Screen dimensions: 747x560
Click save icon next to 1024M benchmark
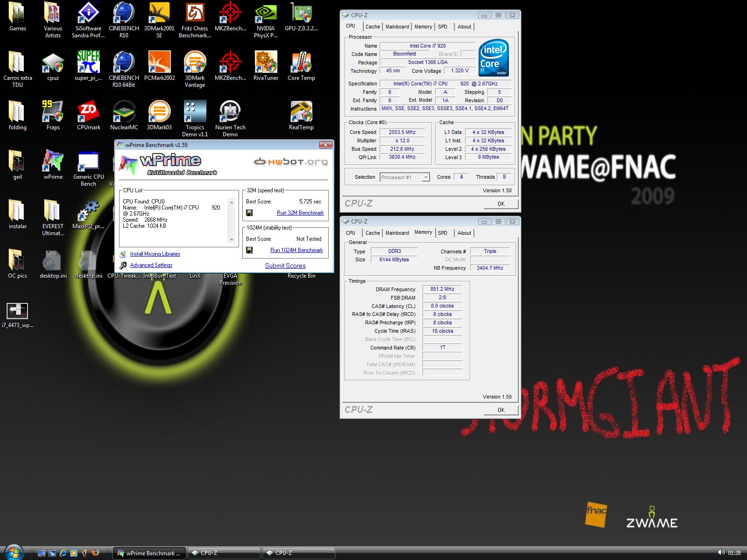tap(249, 250)
